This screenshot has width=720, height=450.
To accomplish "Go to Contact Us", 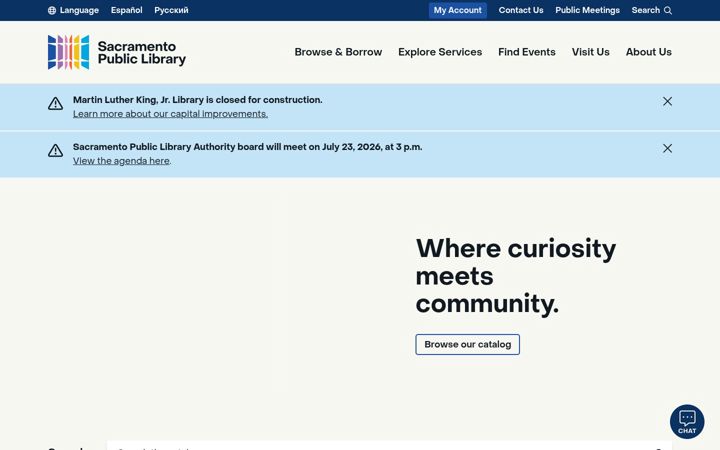I will pos(521,10).
